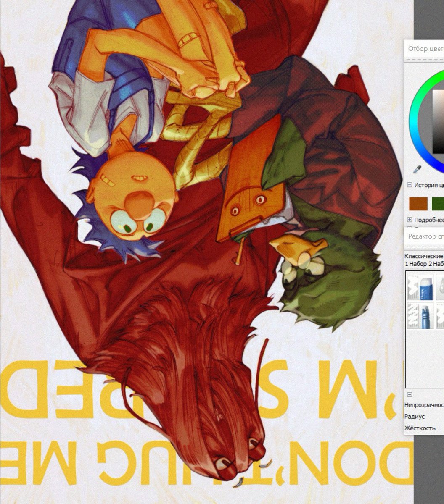Click the Жёсткость setting label
This screenshot has height=504, width=444.
tap(420, 428)
